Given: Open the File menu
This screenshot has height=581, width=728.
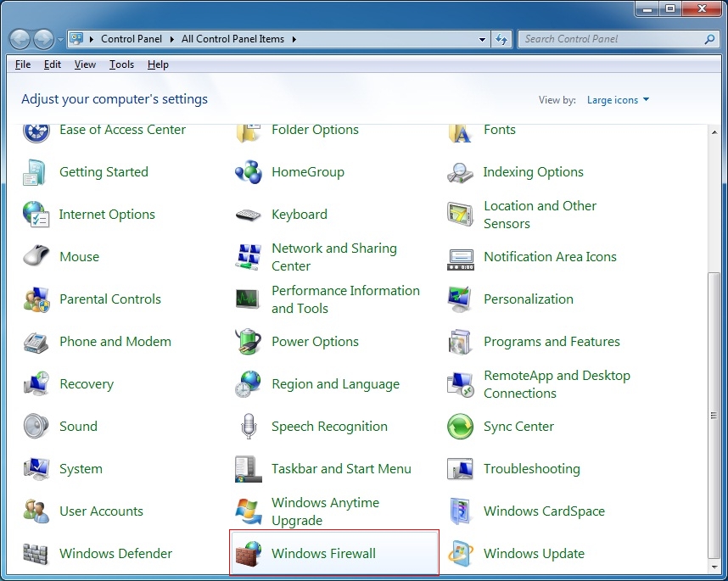Looking at the screenshot, I should coord(23,64).
